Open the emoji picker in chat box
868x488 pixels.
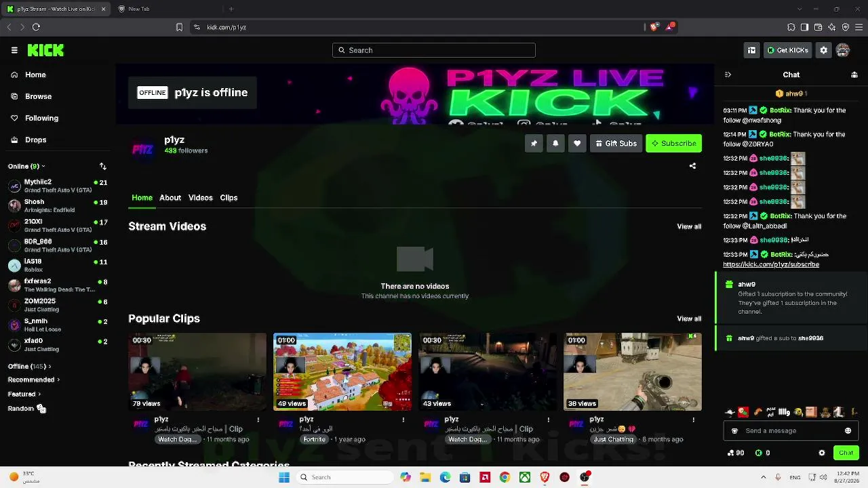(x=848, y=430)
